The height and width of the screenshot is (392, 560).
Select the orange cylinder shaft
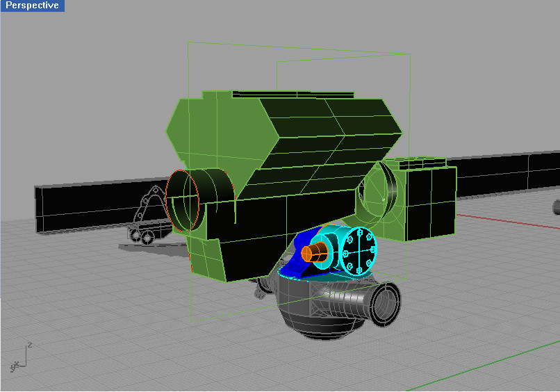click(317, 253)
